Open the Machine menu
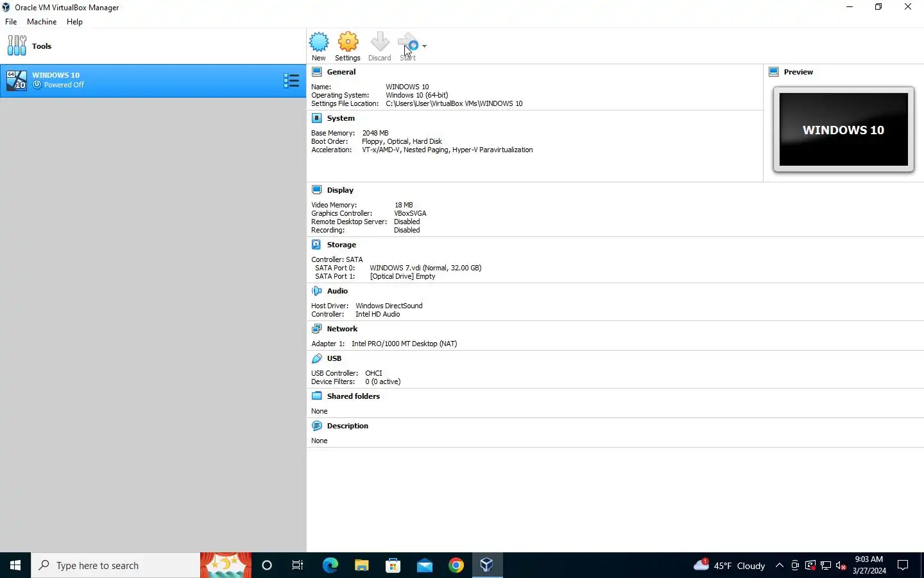The height and width of the screenshot is (578, 924). point(42,21)
